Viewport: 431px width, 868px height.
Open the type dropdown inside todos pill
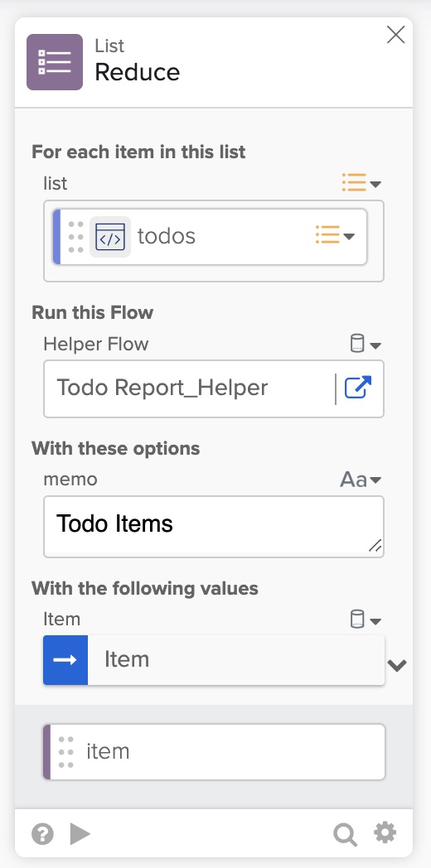pyautogui.click(x=335, y=236)
